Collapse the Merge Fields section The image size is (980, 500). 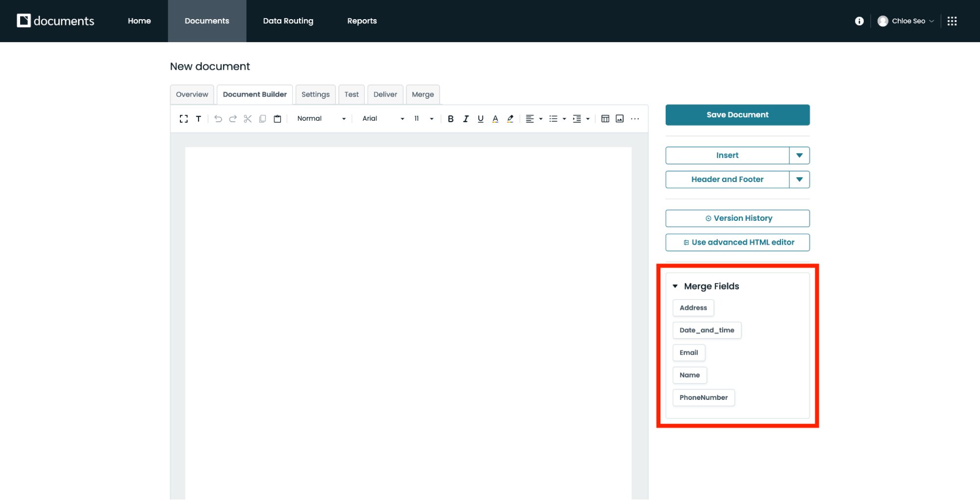(675, 286)
